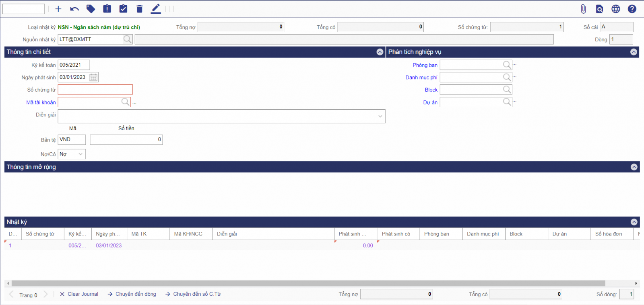This screenshot has height=305, width=644.
Task: Click Chuyển đến số C.Từ button
Action: tap(193, 294)
